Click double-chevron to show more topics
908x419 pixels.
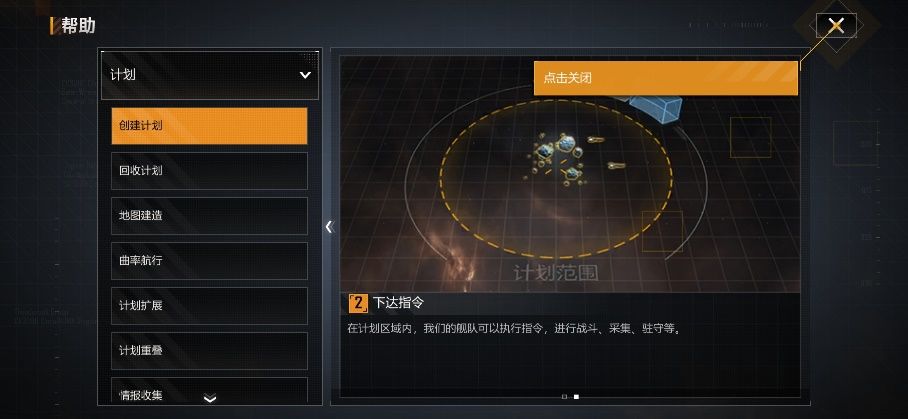pos(210,398)
